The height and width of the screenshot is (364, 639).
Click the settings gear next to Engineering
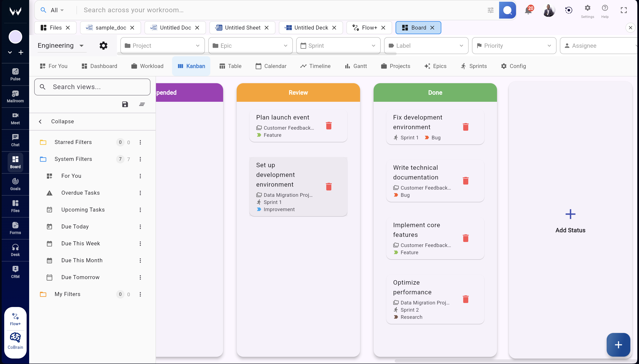coord(103,46)
